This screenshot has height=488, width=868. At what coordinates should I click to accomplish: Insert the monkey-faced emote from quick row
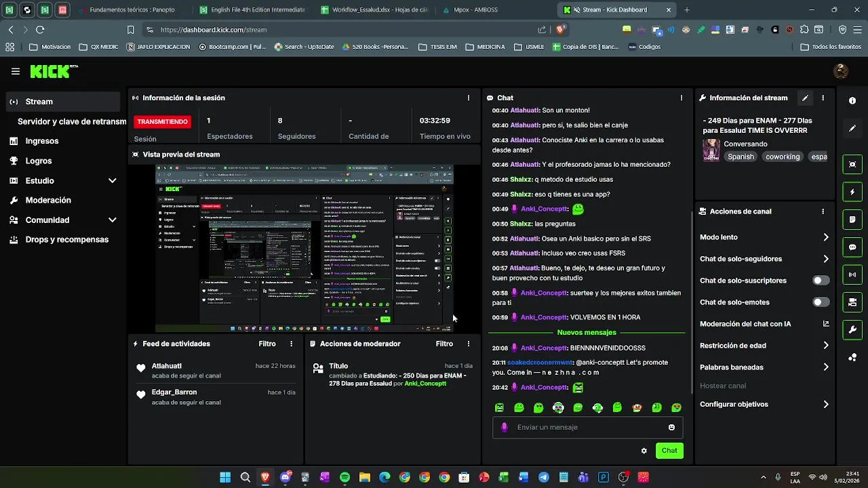pyautogui.click(x=637, y=407)
